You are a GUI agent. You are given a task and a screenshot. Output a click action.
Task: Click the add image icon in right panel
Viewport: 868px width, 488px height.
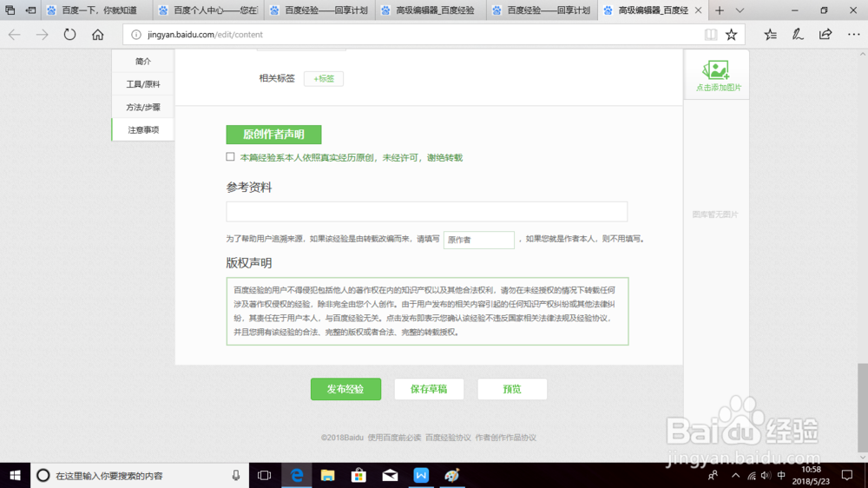716,70
